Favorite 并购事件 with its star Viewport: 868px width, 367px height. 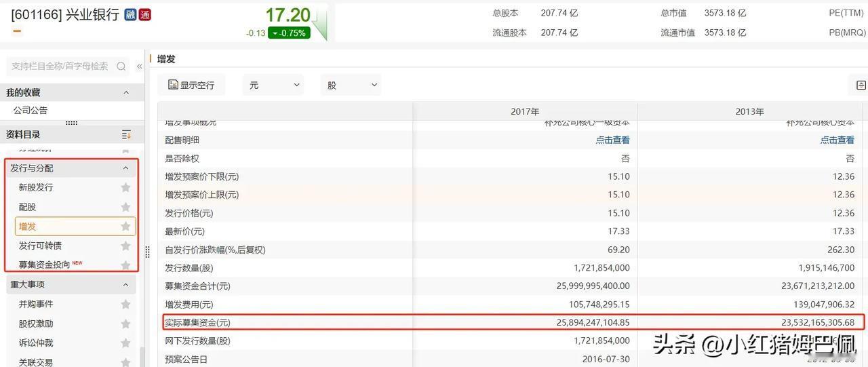(125, 304)
